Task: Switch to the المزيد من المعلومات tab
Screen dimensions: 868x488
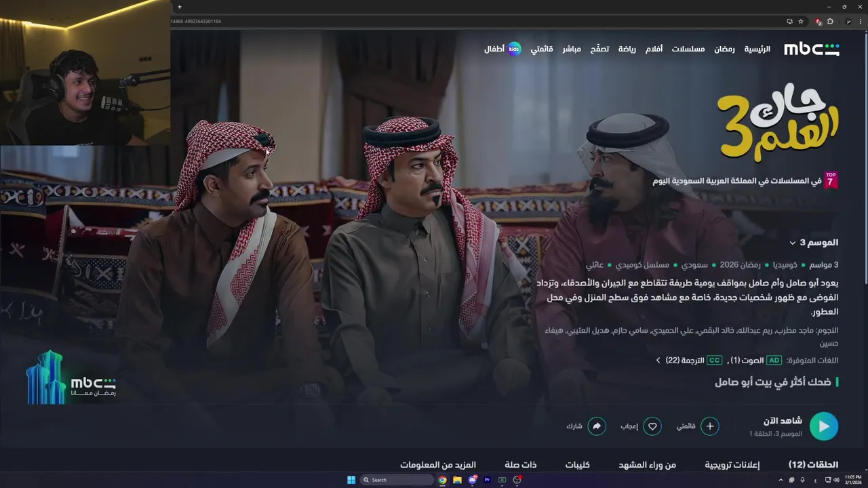Action: point(438,465)
